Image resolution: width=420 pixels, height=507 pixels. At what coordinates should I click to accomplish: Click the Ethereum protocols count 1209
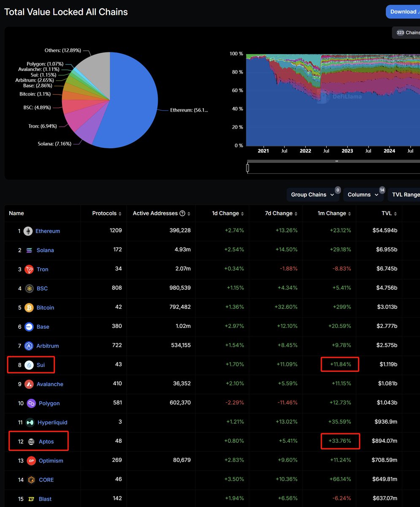click(115, 231)
